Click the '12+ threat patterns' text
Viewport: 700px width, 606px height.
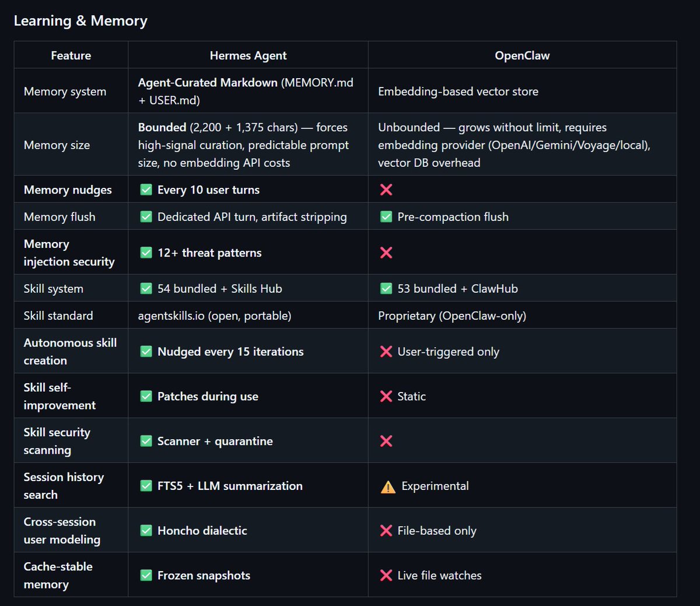(209, 253)
